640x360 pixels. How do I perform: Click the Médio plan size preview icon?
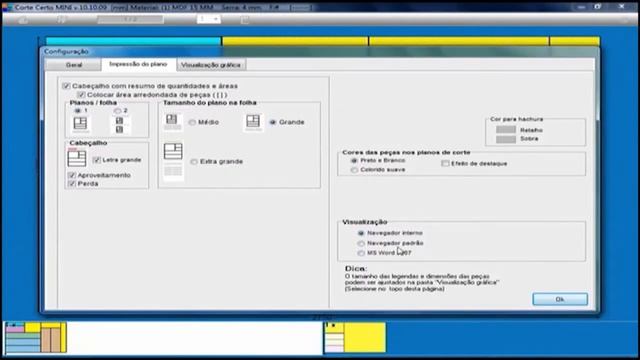(x=172, y=122)
